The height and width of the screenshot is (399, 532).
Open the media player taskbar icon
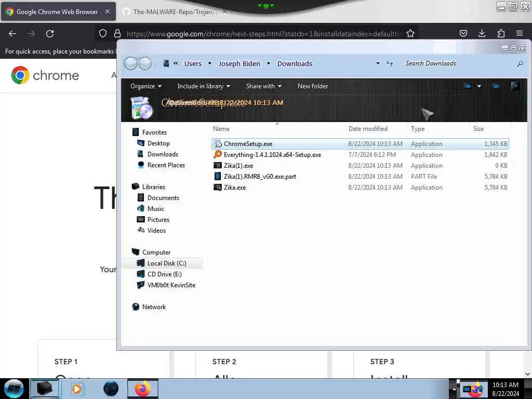point(77,389)
